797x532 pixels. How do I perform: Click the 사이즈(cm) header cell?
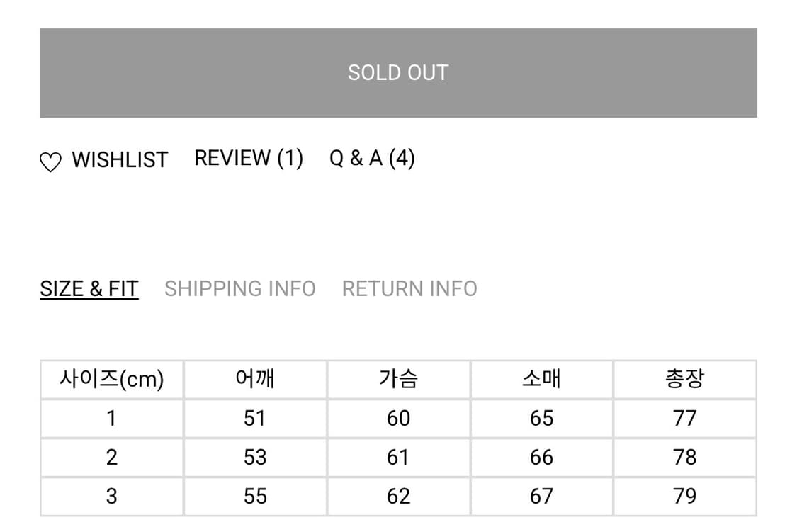(112, 380)
